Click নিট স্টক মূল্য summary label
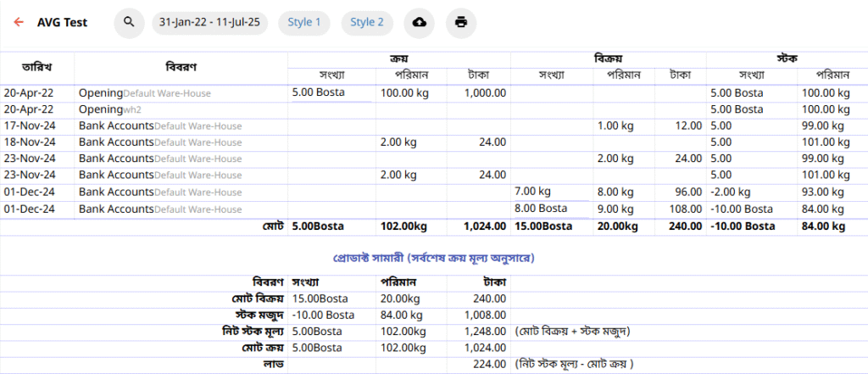The image size is (868, 374). click(x=253, y=332)
